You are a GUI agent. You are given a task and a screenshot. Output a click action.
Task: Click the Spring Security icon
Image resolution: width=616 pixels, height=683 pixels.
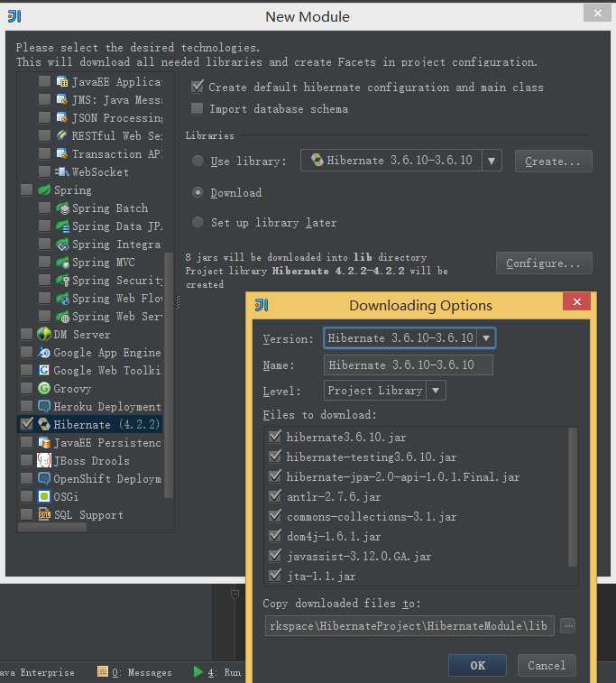point(63,280)
